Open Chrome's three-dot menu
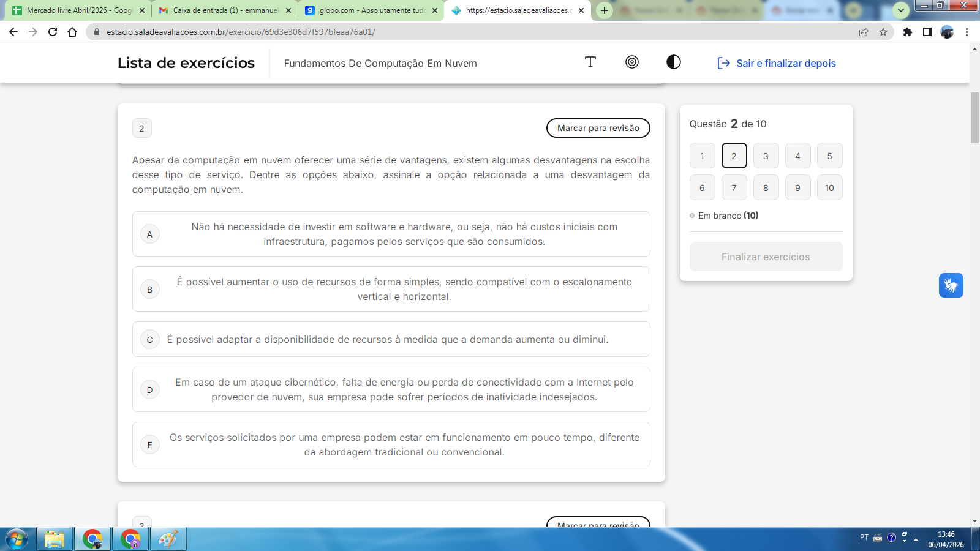 pyautogui.click(x=967, y=32)
